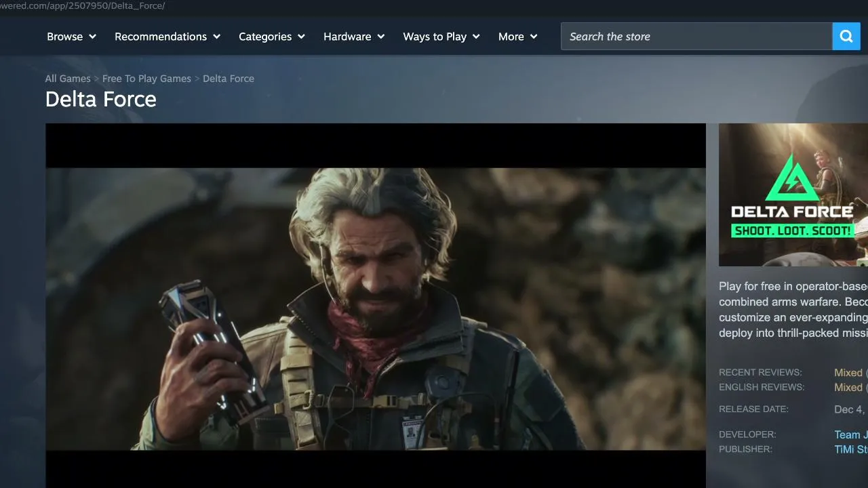868x488 pixels.
Task: Expand the Categories dropdown chevron
Action: click(301, 37)
